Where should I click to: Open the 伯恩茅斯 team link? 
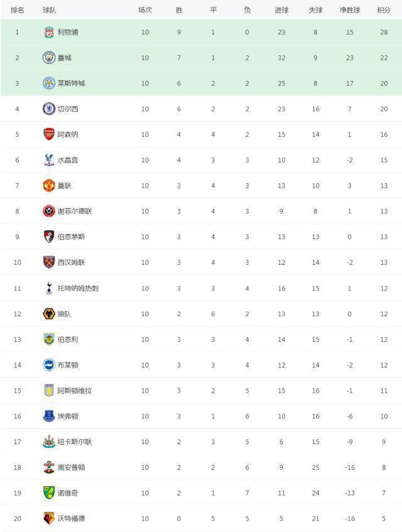71,237
